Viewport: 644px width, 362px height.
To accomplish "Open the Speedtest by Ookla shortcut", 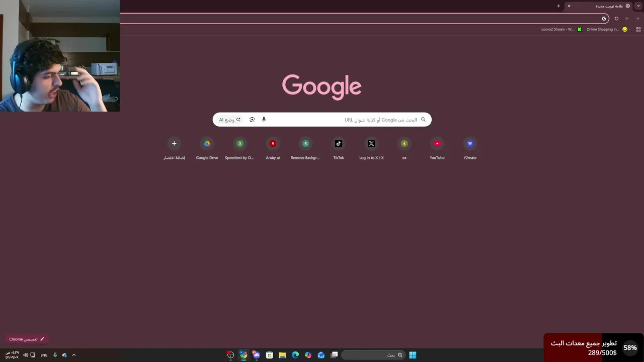I will (239, 149).
